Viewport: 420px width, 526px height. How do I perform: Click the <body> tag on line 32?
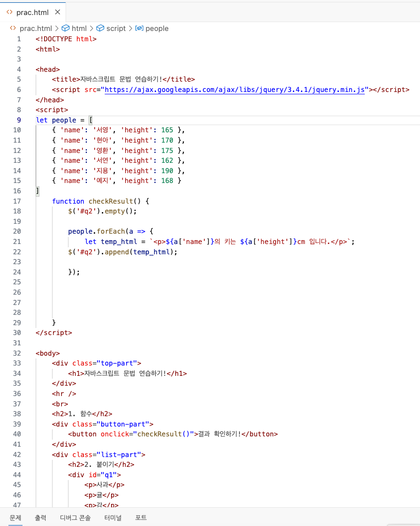[x=48, y=353]
